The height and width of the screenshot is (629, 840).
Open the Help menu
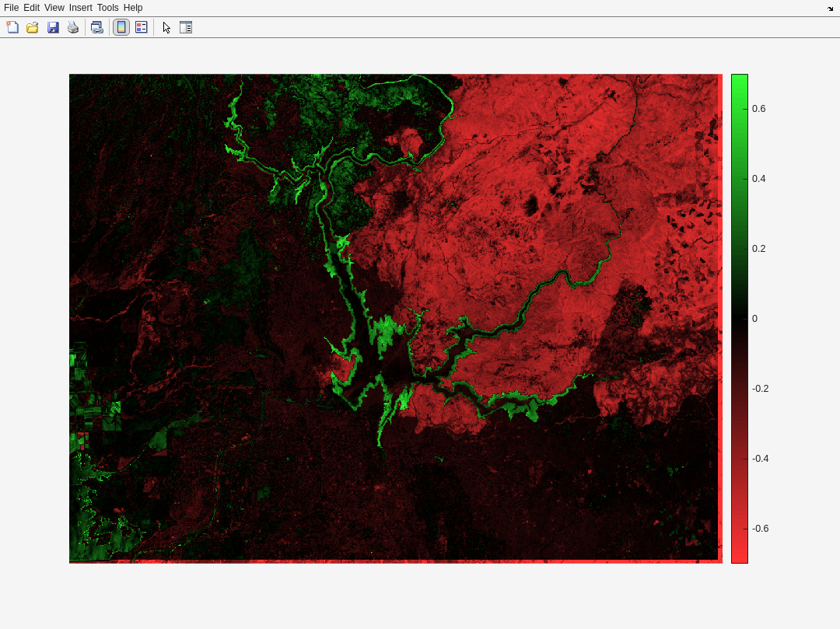[x=133, y=8]
